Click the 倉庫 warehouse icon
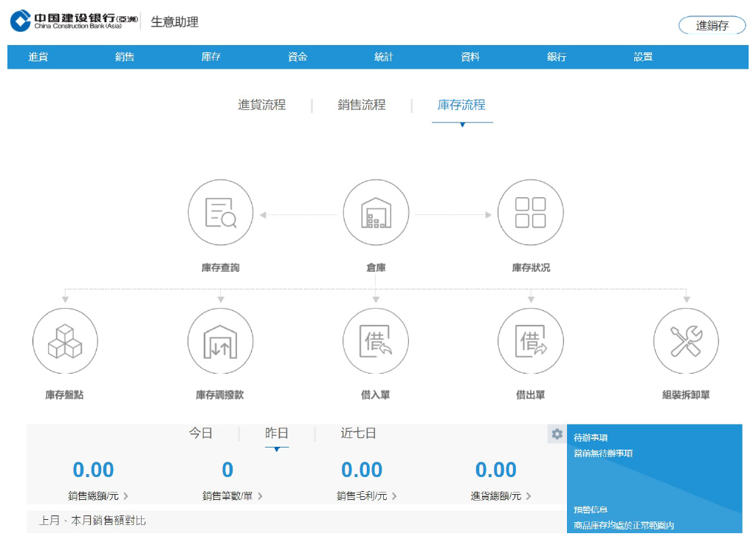This screenshot has width=756, height=545. 376,213
